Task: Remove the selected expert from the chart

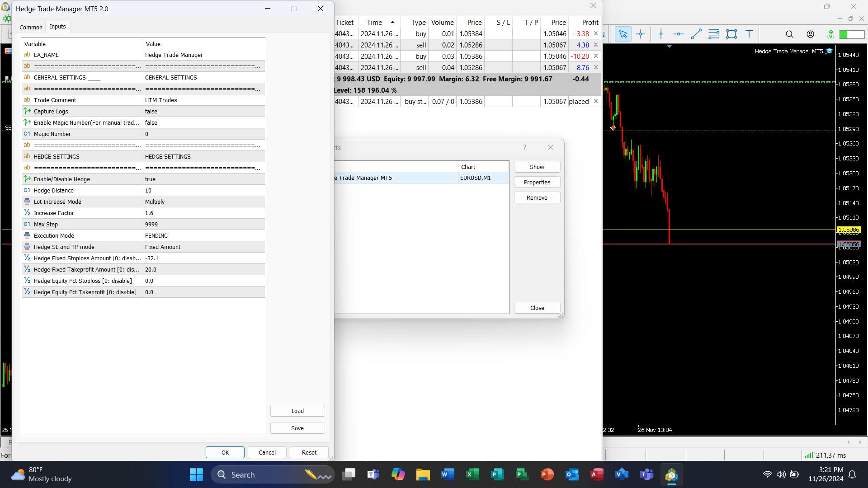Action: click(x=537, y=197)
